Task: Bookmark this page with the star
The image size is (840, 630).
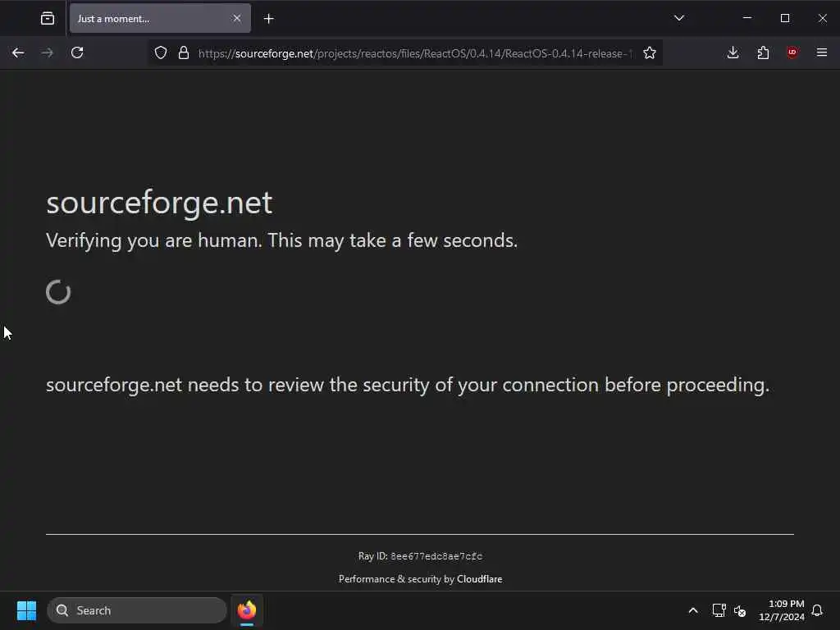Action: click(x=650, y=52)
